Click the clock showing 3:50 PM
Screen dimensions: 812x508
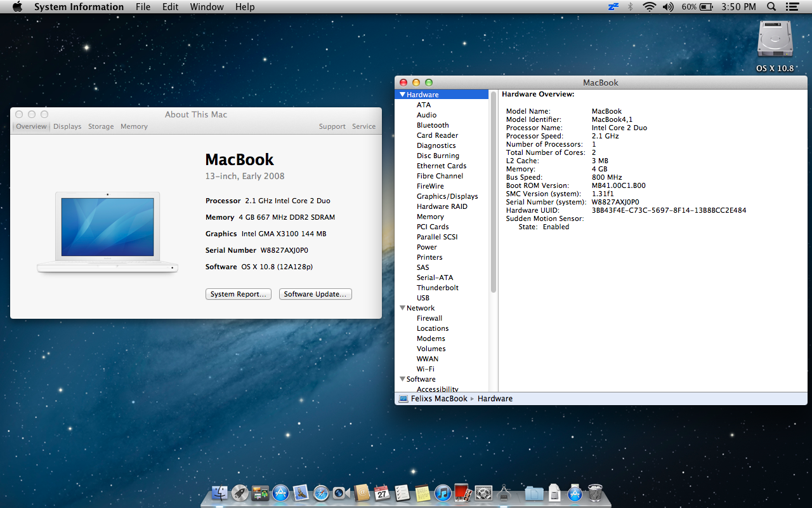(x=739, y=7)
